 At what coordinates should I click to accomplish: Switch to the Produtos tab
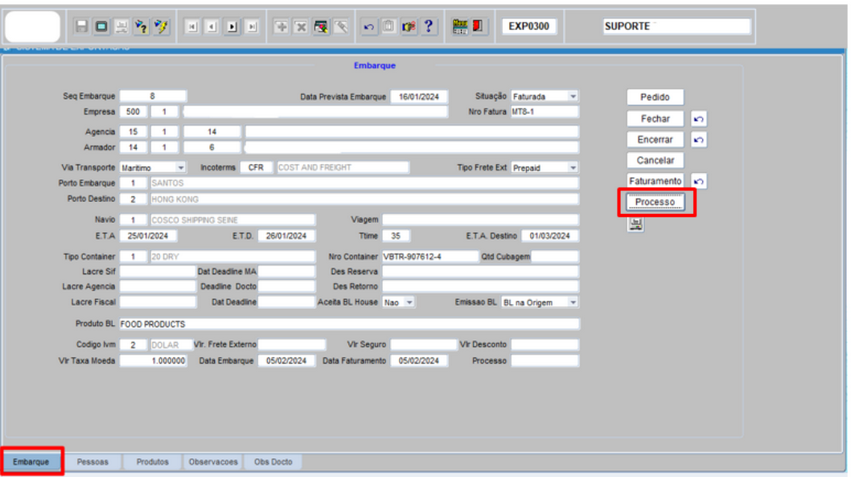pyautogui.click(x=153, y=462)
